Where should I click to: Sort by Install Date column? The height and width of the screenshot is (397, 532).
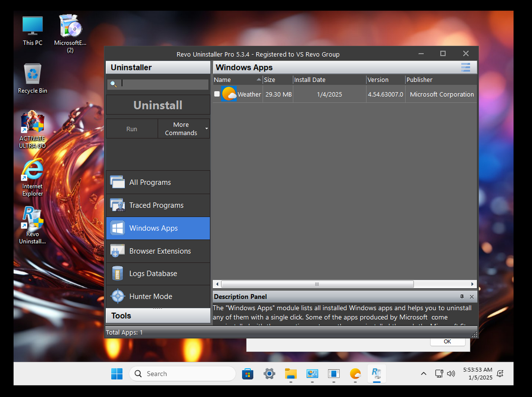329,80
